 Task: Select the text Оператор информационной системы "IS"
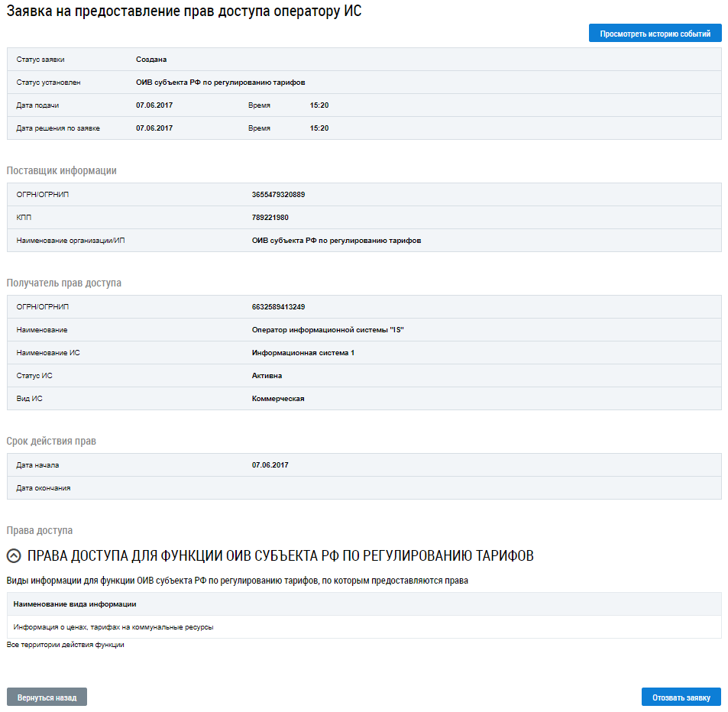pos(328,330)
